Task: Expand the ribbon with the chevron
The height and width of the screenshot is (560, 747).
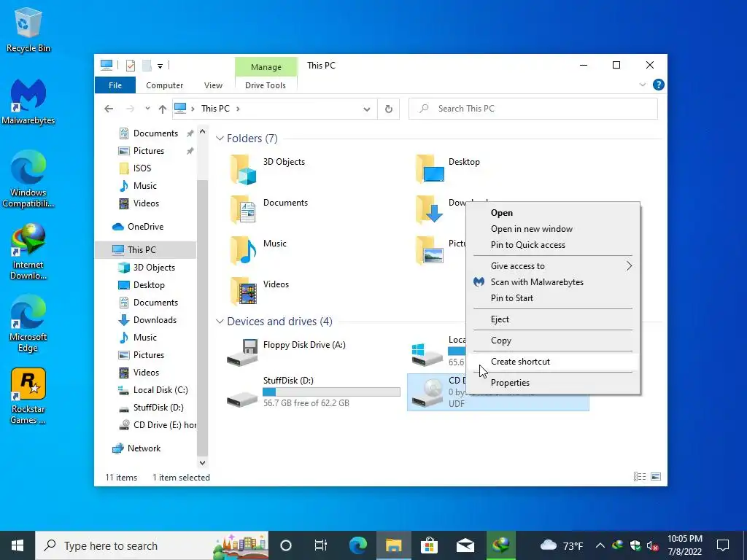Action: click(x=643, y=85)
